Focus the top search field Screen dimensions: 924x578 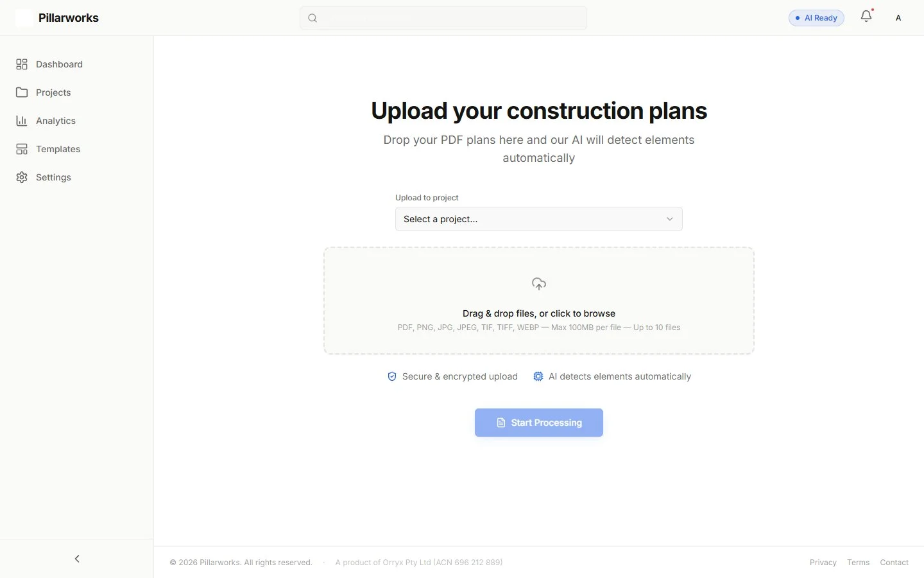pos(443,18)
